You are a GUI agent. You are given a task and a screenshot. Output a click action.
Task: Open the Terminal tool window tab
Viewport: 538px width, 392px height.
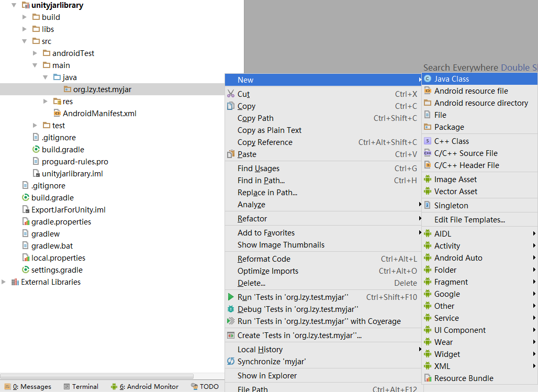click(81, 387)
